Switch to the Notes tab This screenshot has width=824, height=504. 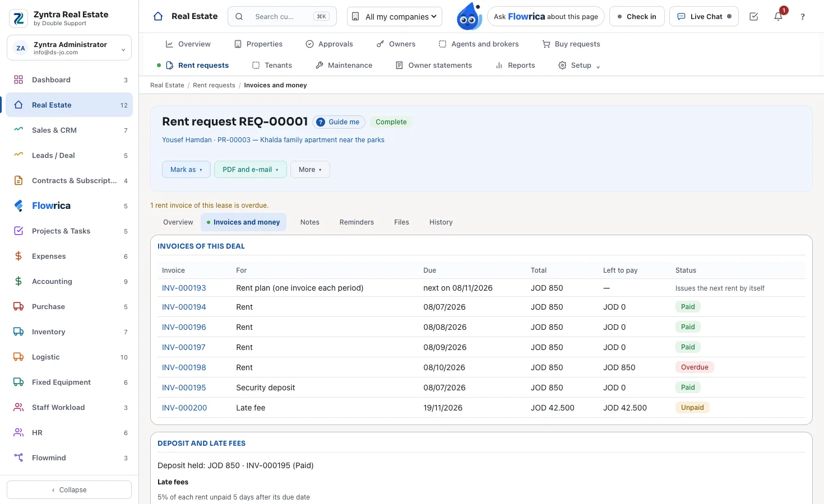tap(309, 222)
